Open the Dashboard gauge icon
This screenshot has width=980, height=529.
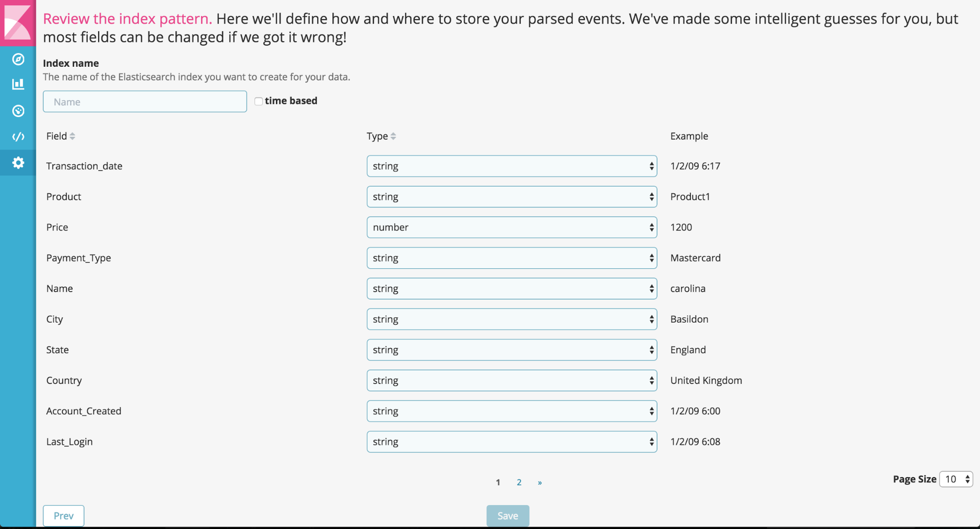[x=18, y=111]
